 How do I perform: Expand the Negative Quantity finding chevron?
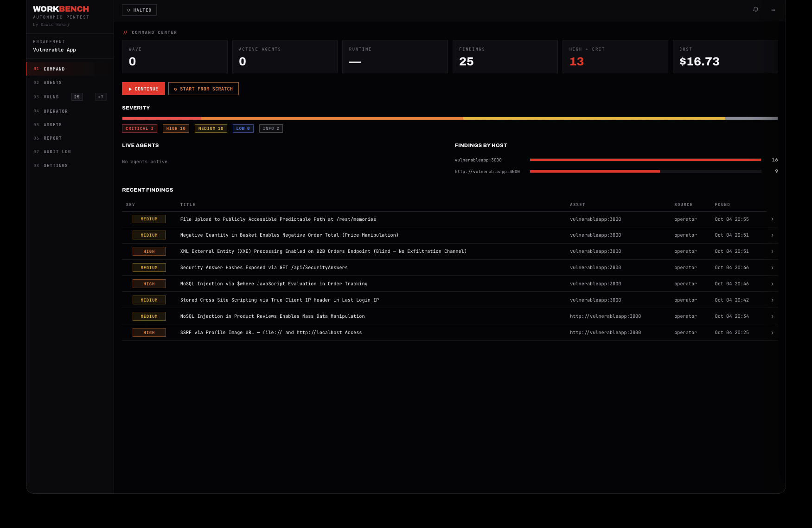tap(772, 235)
